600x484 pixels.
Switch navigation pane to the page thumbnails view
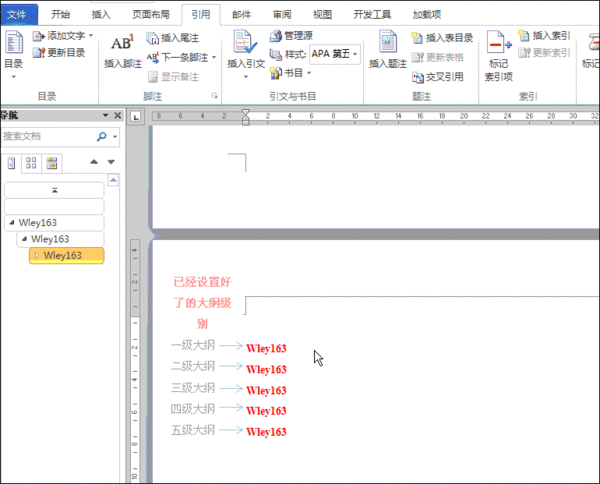[x=31, y=163]
